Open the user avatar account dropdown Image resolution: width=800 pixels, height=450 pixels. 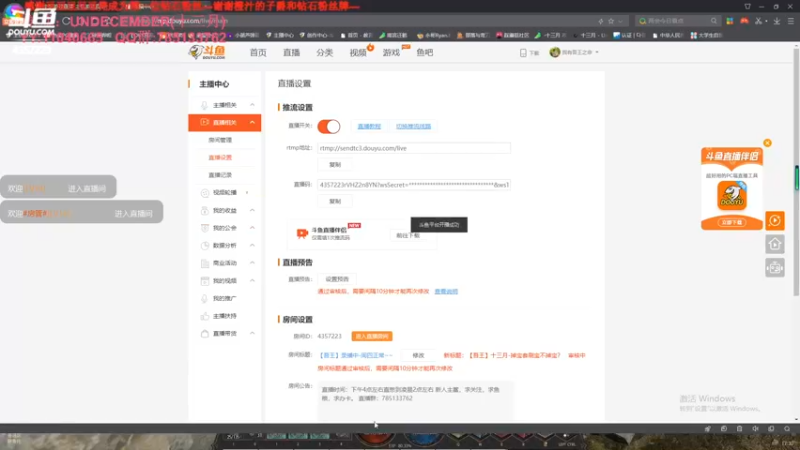[x=574, y=52]
